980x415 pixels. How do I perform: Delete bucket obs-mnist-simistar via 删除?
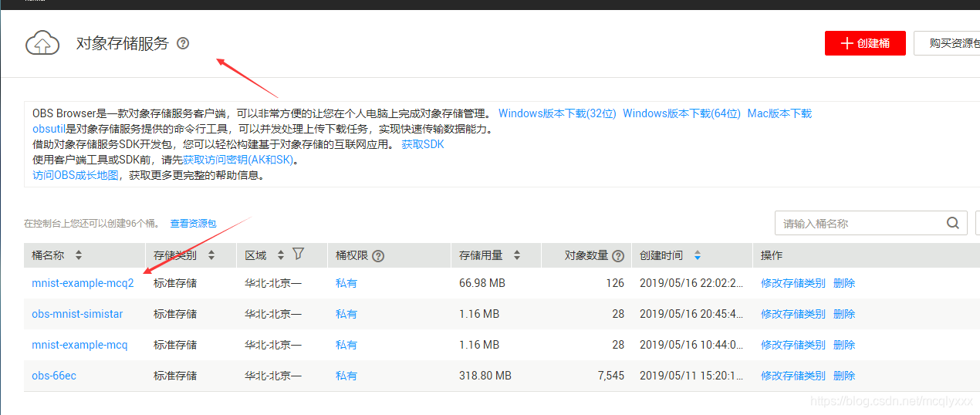click(844, 314)
